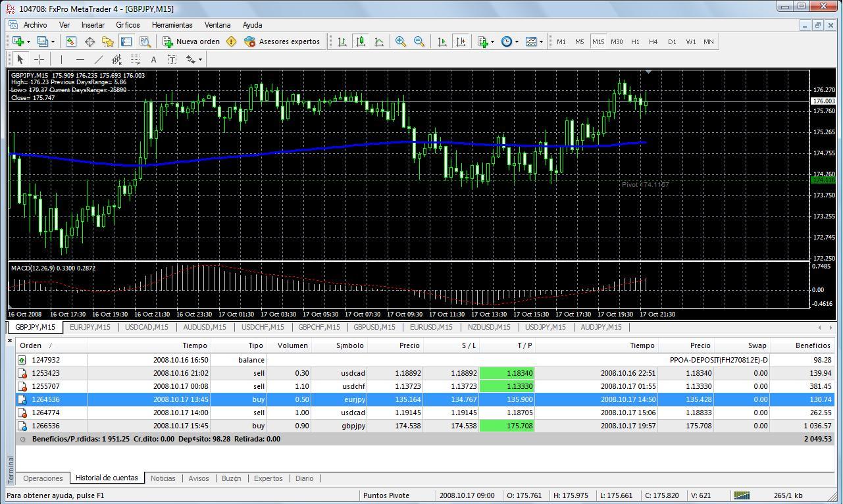Image resolution: width=843 pixels, height=504 pixels.
Task: Select the H4 timeframe
Action: (x=653, y=41)
